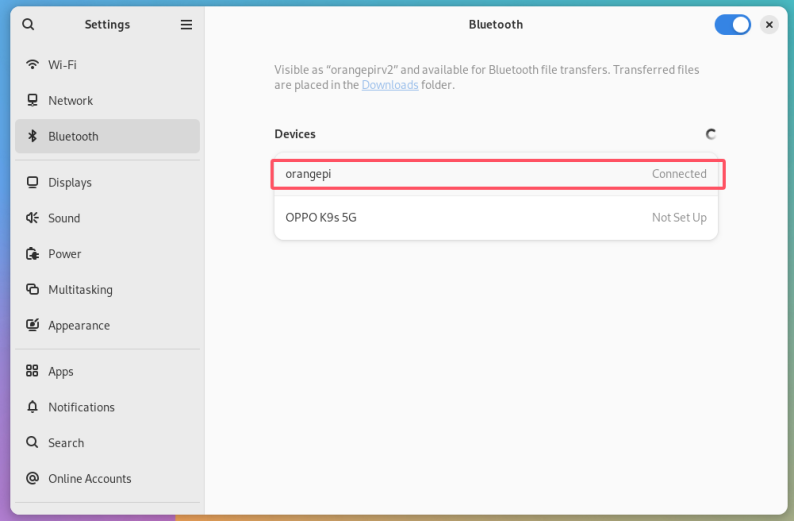The height and width of the screenshot is (521, 794).
Task: Click the Sound speaker icon
Action: pos(32,218)
